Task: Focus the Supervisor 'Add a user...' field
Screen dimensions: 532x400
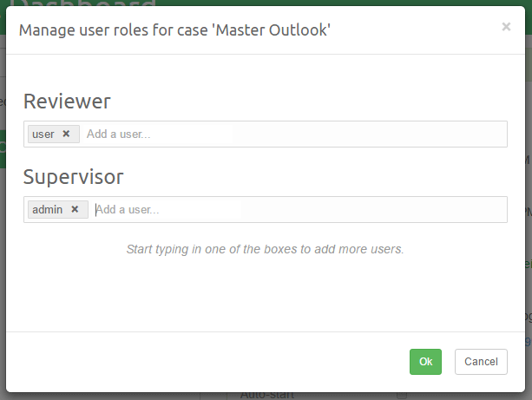Action: (260, 210)
